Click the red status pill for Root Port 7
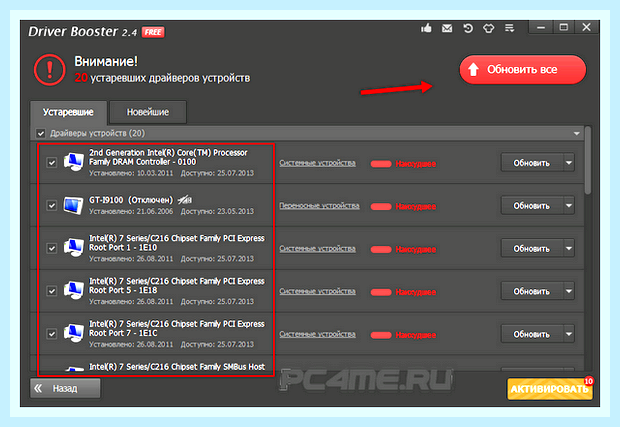620x427 pixels. [381, 335]
